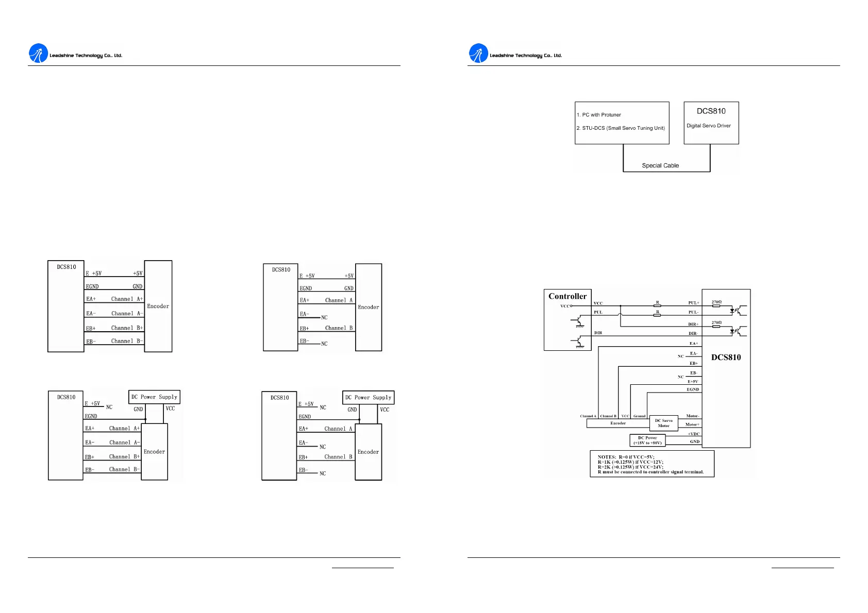This screenshot has width=868, height=613.
Task: Click the 'Motor+' terminal label
Action: click(693, 424)
